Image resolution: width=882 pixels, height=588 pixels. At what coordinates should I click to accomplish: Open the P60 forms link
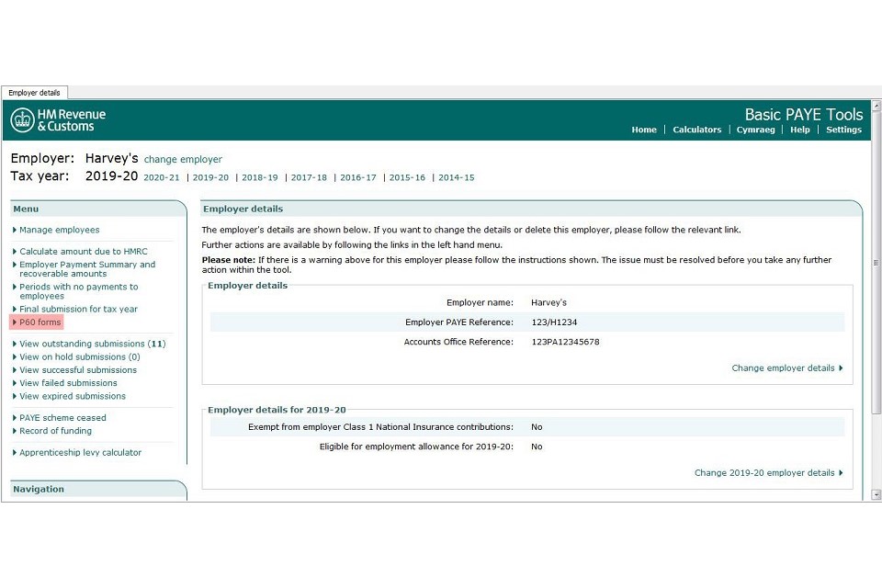(40, 322)
